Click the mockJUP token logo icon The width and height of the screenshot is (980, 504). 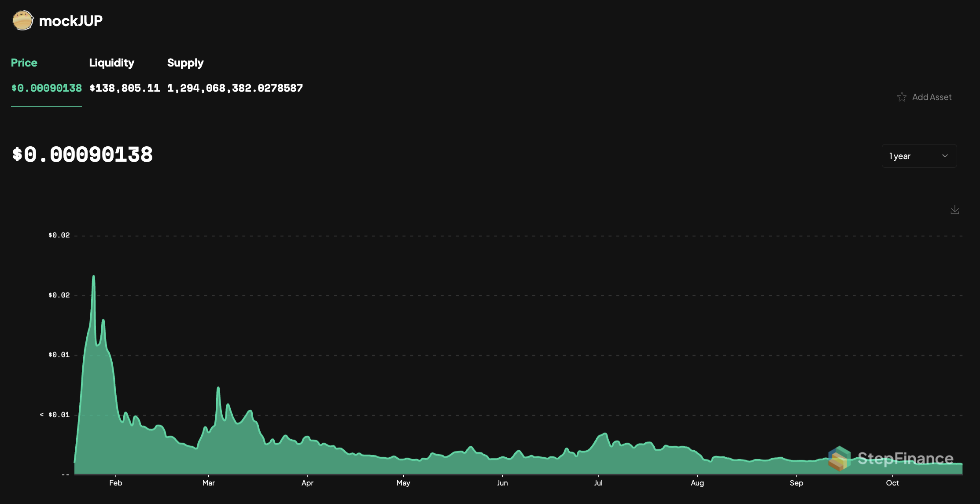23,20
